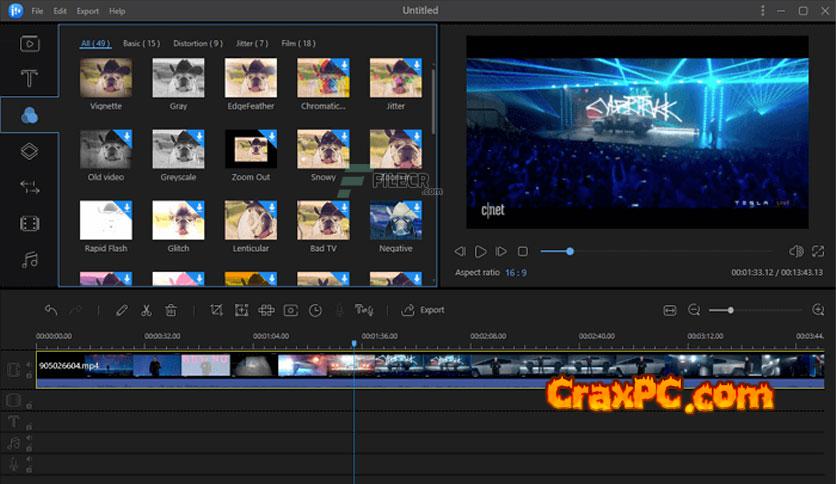Open the Overlays panel in sidebar

[30, 151]
